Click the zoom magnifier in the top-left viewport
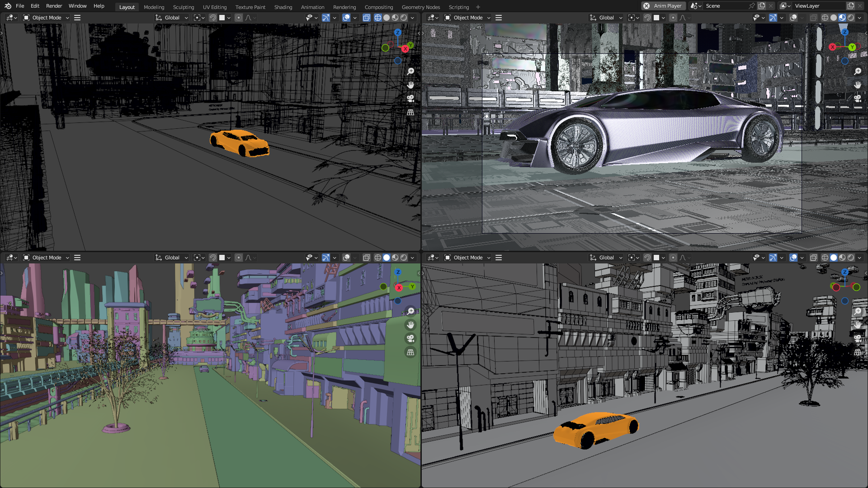Viewport: 868px width, 488px height. click(x=410, y=71)
